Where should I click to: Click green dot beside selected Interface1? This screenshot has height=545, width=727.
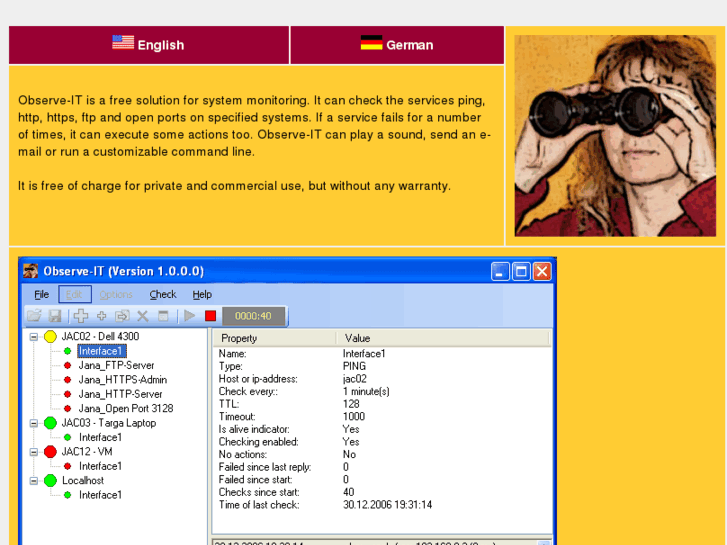click(67, 351)
